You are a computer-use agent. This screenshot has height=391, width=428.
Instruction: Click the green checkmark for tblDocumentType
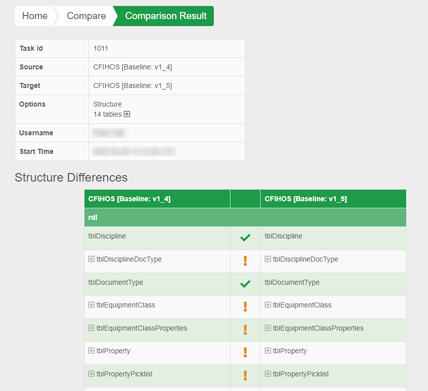(x=245, y=284)
